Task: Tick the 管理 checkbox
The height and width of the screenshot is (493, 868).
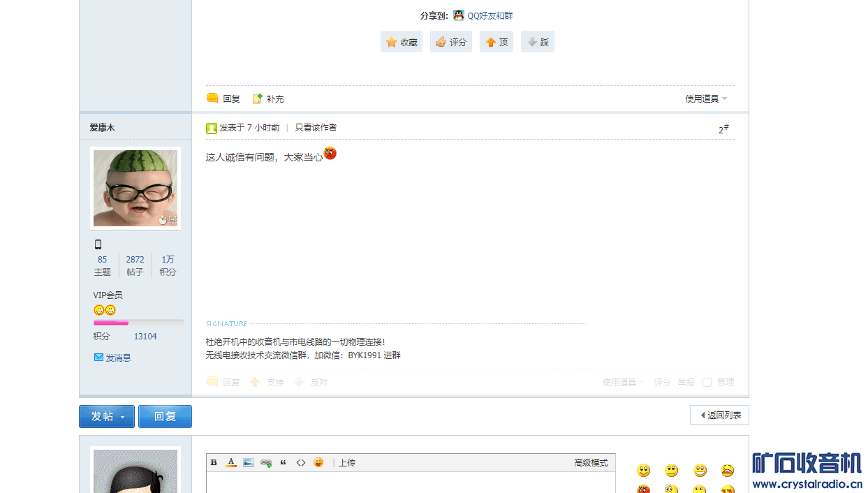Action: click(707, 382)
